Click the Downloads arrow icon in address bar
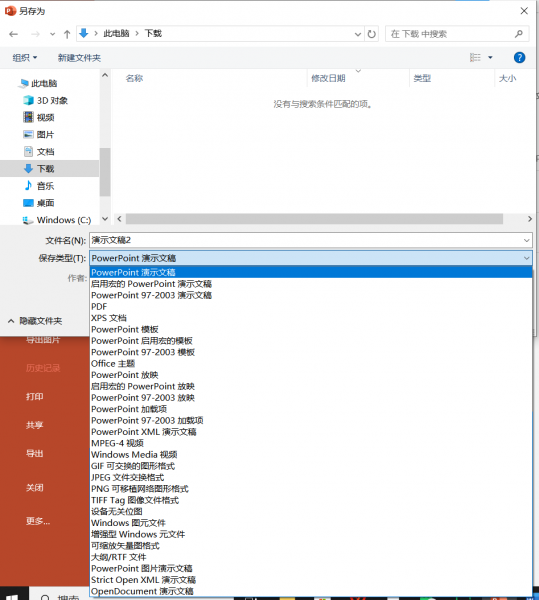 [84, 33]
